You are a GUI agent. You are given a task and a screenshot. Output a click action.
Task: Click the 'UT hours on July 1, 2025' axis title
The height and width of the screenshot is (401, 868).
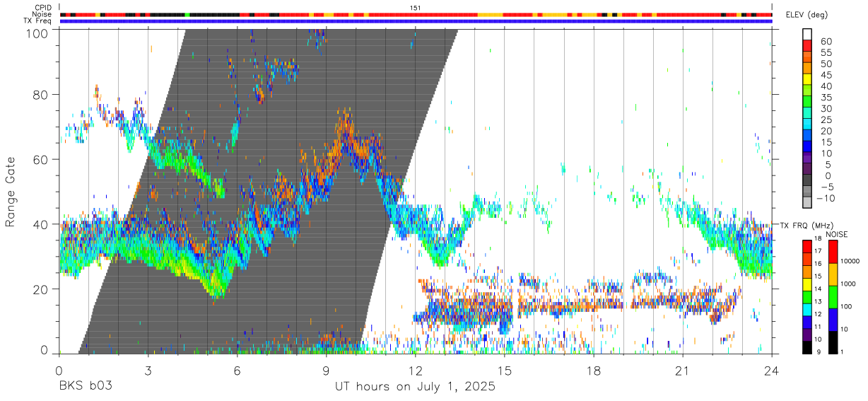[415, 387]
